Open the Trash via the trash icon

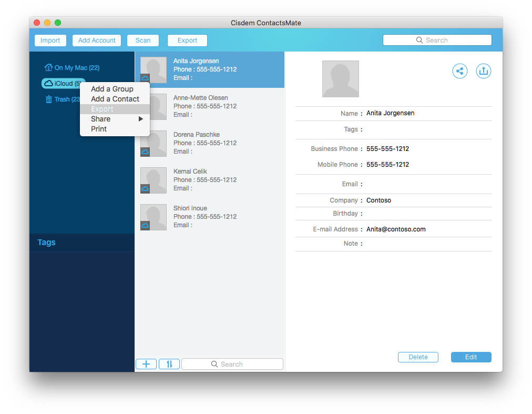[49, 99]
